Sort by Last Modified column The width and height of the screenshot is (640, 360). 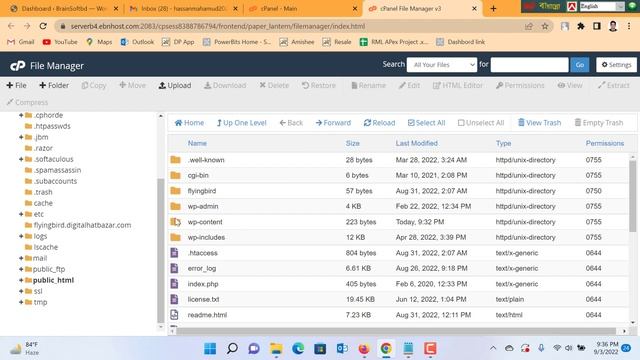tap(416, 143)
